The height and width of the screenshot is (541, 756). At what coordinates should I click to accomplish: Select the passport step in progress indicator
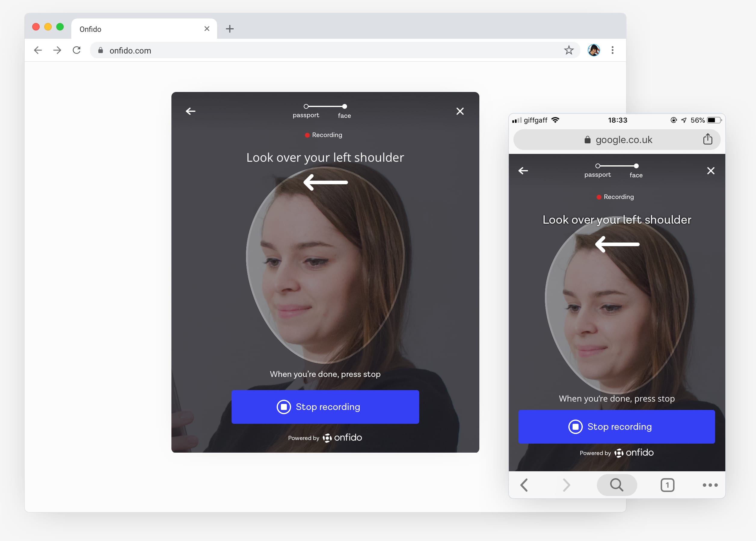(306, 106)
